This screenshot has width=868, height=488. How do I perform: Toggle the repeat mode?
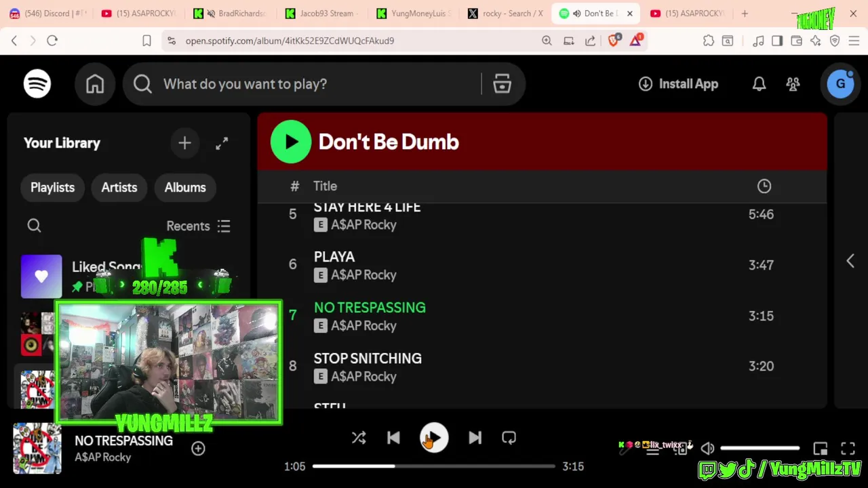[x=509, y=438]
